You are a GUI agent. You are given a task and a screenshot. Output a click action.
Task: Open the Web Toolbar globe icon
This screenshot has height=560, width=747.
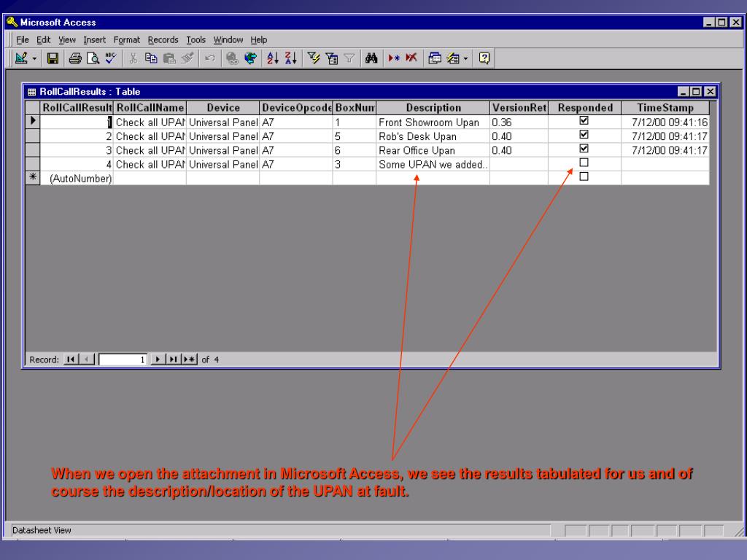click(250, 58)
